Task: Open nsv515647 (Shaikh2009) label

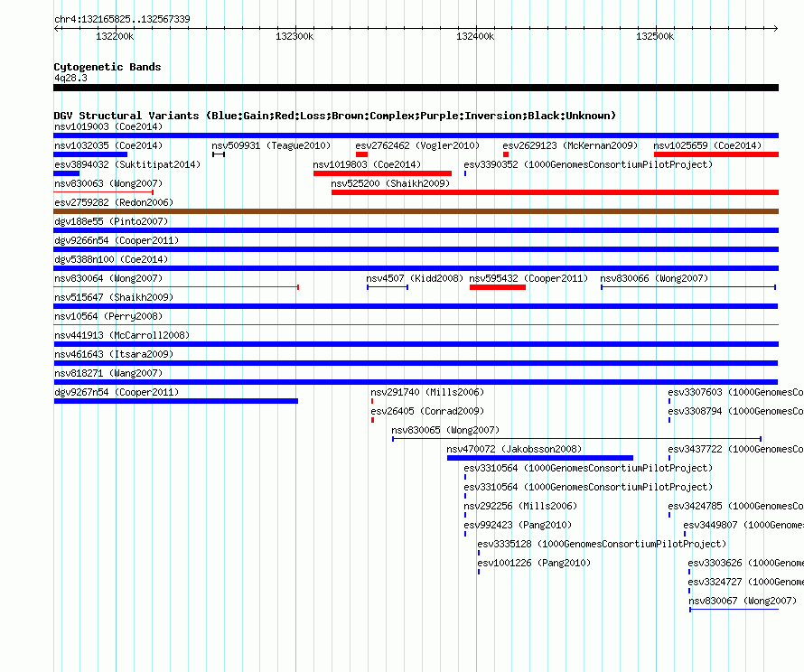Action: coord(114,297)
